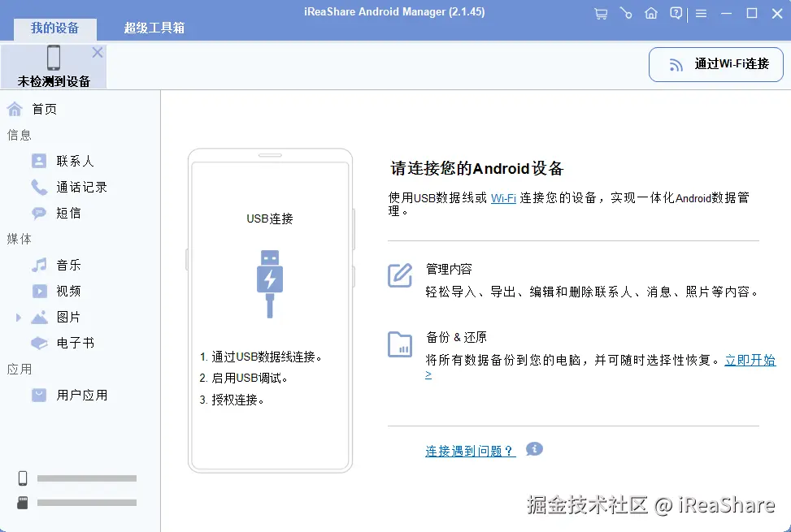Click the 管理内容 heading

coord(449,270)
